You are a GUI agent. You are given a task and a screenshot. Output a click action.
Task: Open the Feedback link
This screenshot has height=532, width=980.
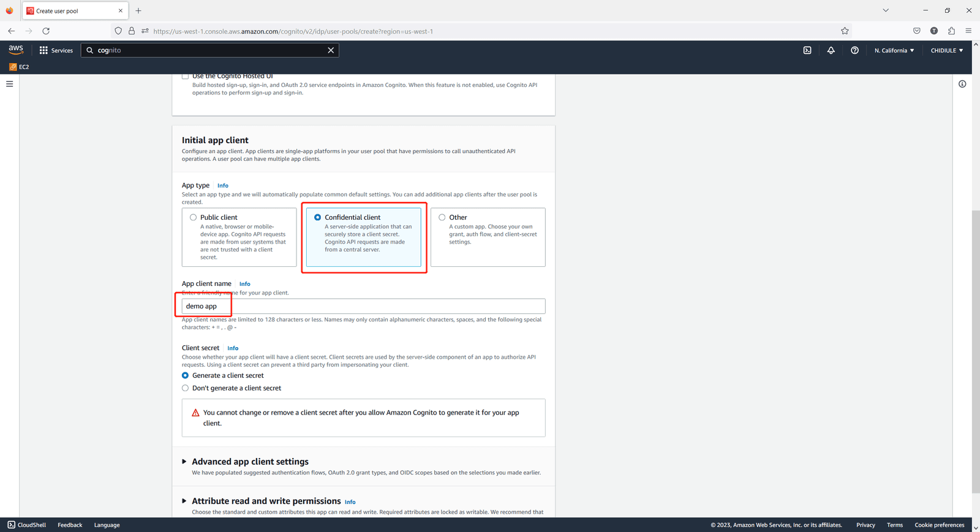[70, 525]
